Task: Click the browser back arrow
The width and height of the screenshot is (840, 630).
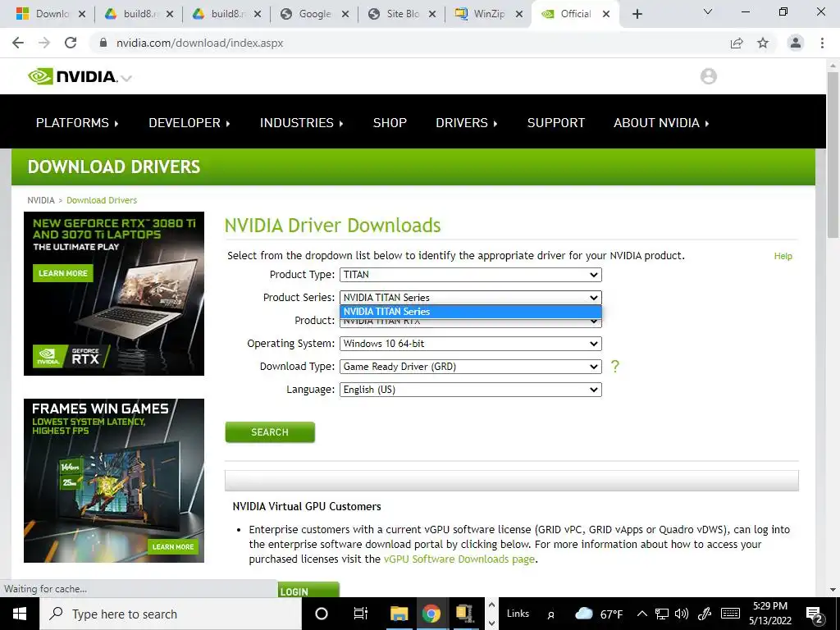Action: point(18,43)
